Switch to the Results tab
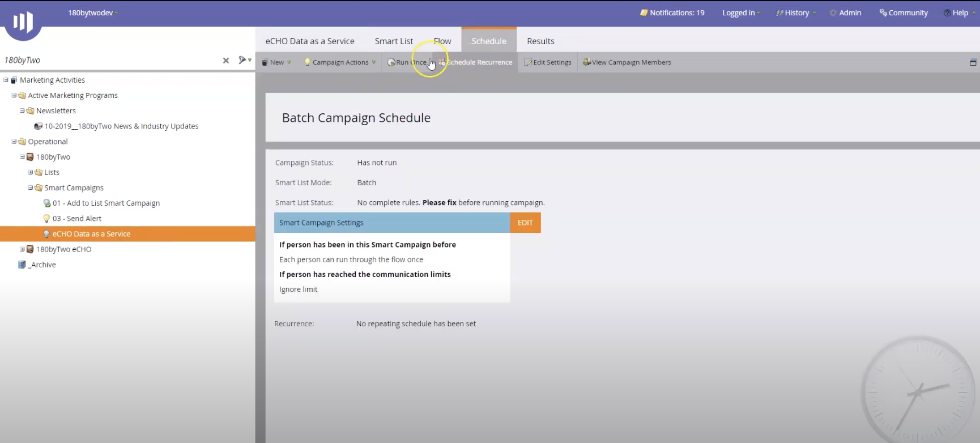 click(540, 41)
